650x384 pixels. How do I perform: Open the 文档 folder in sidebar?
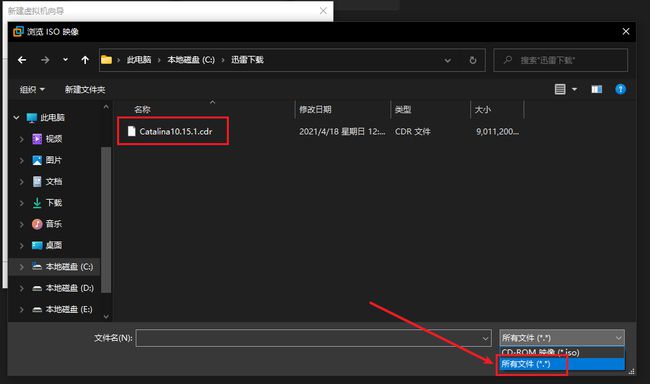pos(53,182)
